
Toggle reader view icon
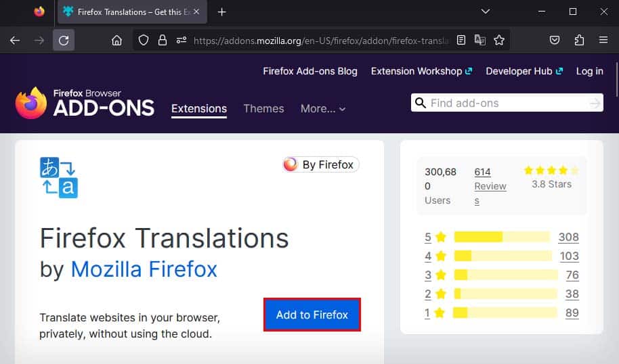[461, 40]
